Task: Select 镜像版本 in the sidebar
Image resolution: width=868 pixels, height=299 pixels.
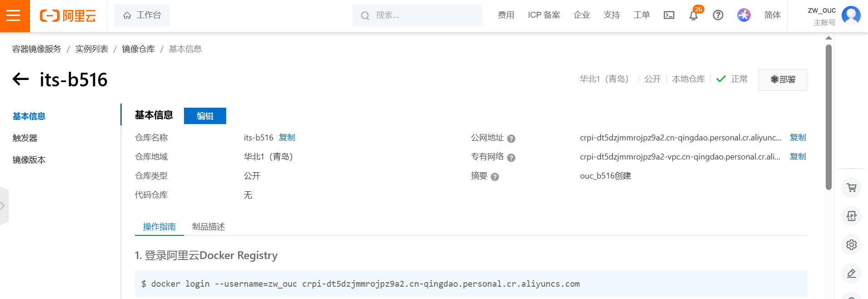Action: [x=29, y=160]
